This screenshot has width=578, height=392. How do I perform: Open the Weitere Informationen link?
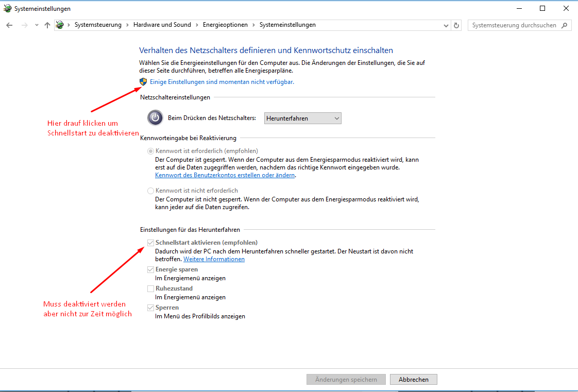click(x=214, y=259)
